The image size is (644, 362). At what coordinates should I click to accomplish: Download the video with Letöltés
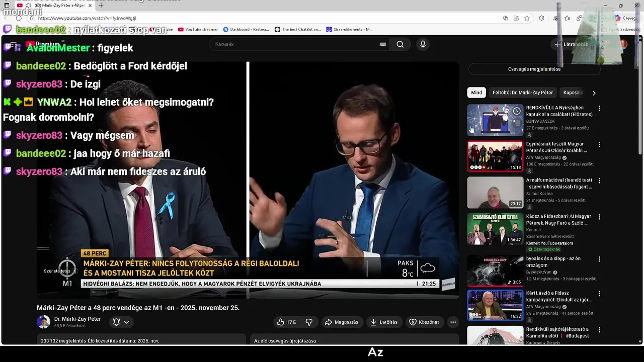[x=384, y=322]
